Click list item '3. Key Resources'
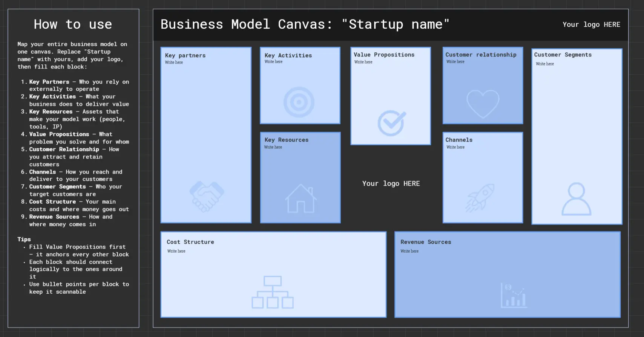 pyautogui.click(x=73, y=119)
